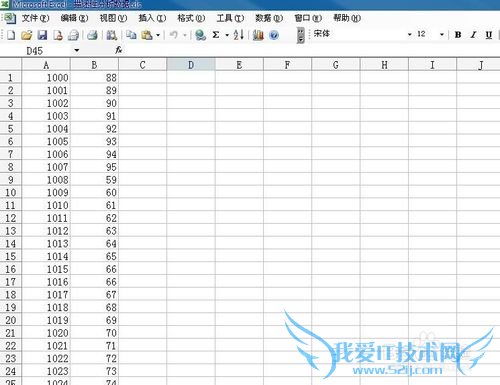Image resolution: width=500 pixels, height=385 pixels.
Task: Click cell containing 88
Action: (94, 78)
